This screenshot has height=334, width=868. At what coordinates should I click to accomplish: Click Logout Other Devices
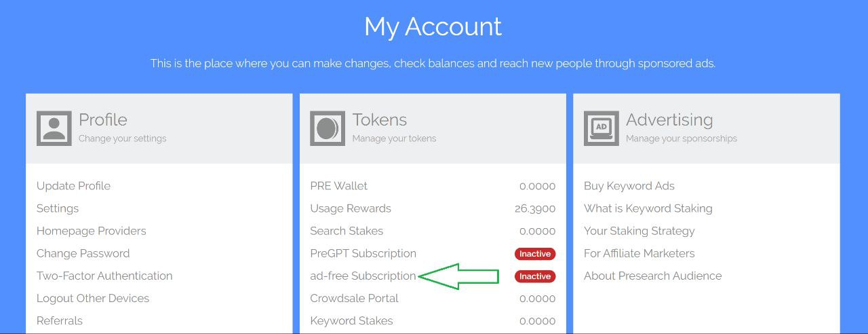[x=93, y=298]
